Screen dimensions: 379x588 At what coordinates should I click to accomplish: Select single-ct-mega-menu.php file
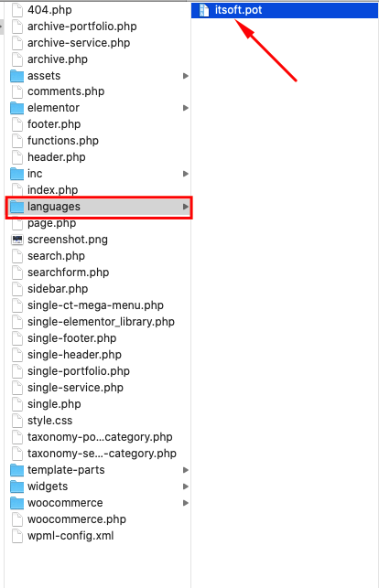coord(95,305)
